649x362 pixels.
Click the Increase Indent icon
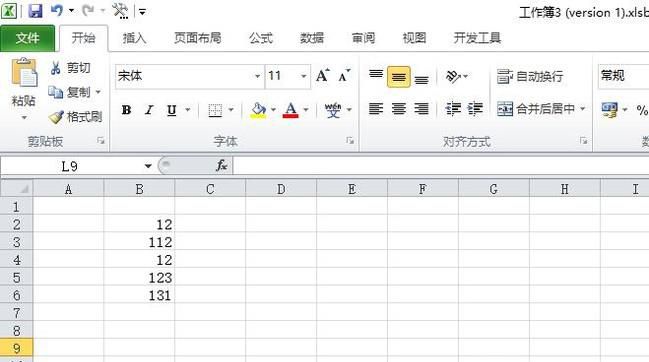pos(475,109)
